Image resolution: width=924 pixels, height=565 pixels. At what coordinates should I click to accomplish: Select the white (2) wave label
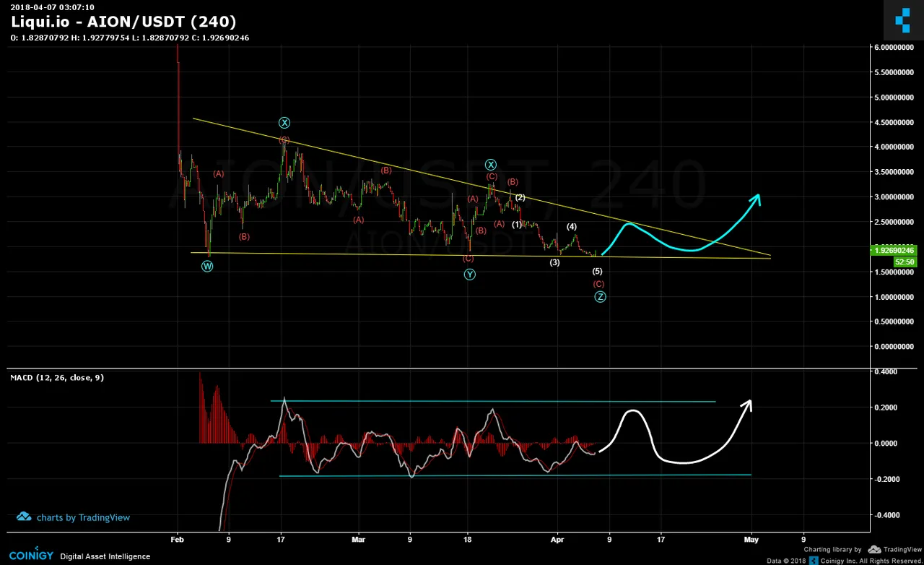pos(520,197)
